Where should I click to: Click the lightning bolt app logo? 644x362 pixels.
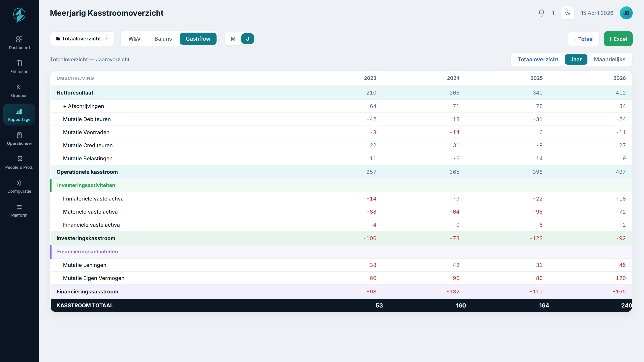19,15
